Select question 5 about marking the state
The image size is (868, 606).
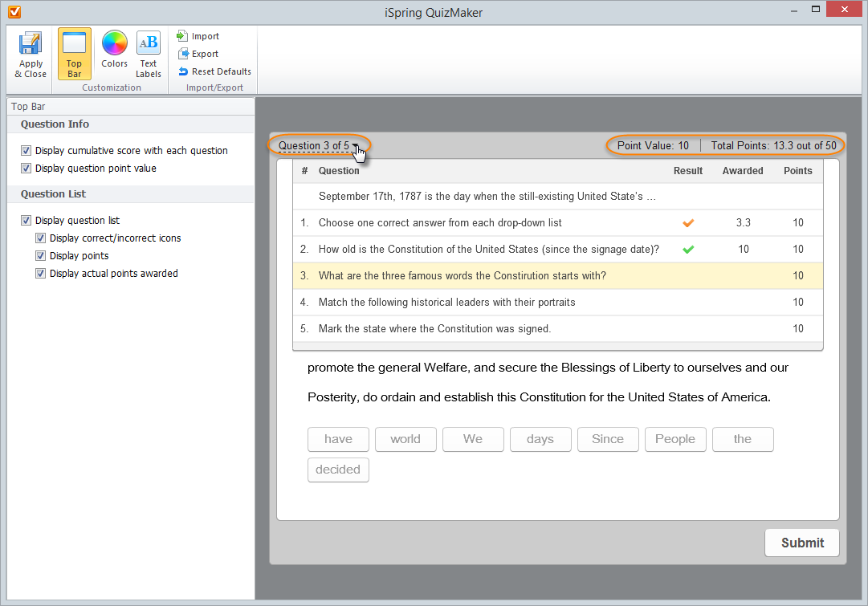[434, 328]
